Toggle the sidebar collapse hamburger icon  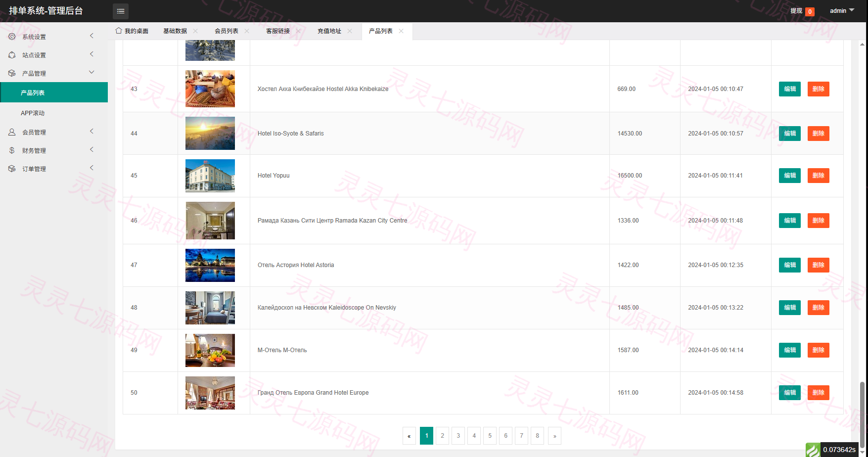point(121,11)
